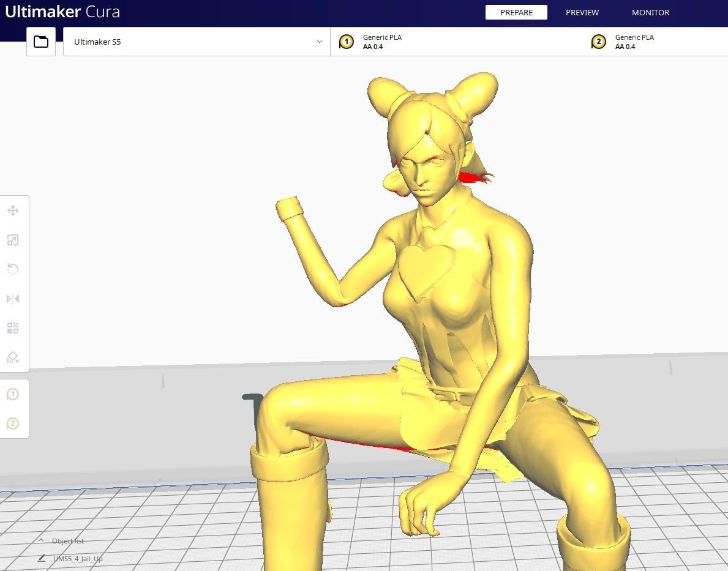Switch to the MONITOR stage
Screen dimensions: 728x571
[x=650, y=12]
